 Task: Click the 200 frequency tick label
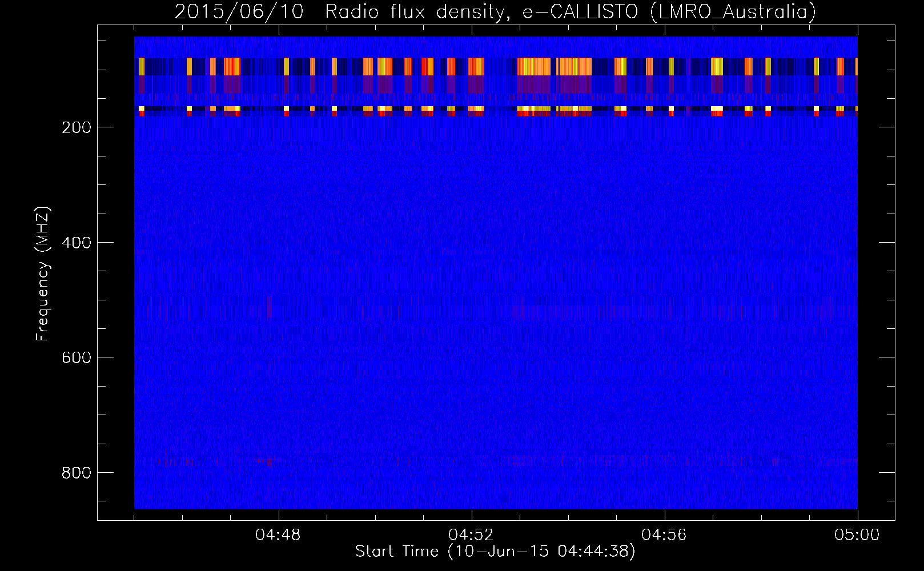(76, 127)
